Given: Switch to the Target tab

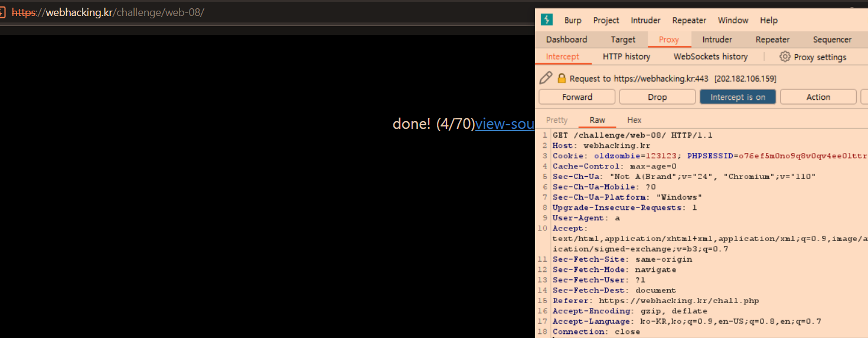Looking at the screenshot, I should pos(623,40).
